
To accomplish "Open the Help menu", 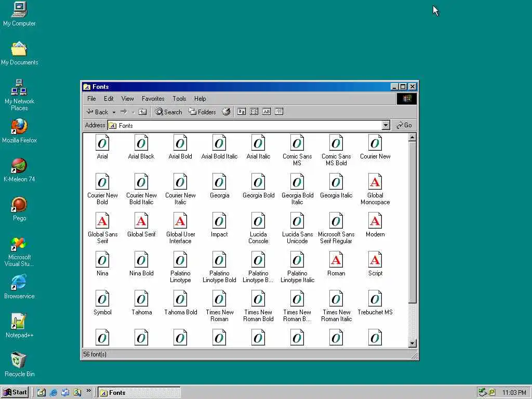I will (x=200, y=99).
